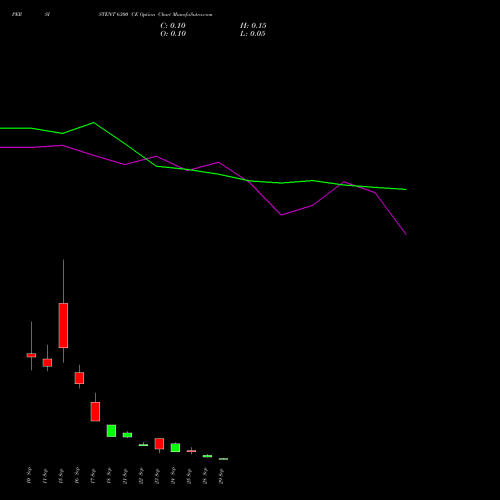Click the first small red candle on the left
The width and height of the screenshot is (500, 500).
(31, 355)
